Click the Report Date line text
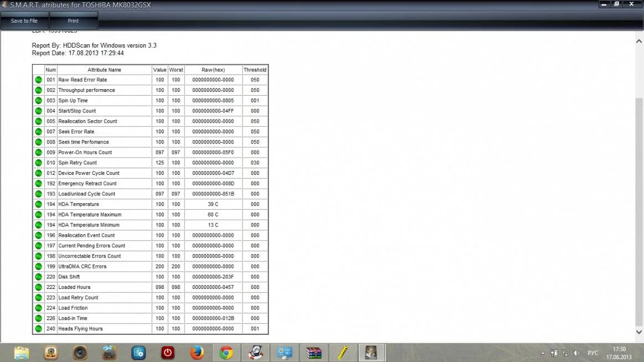Screen dimensions: 644x362 coord(78,53)
